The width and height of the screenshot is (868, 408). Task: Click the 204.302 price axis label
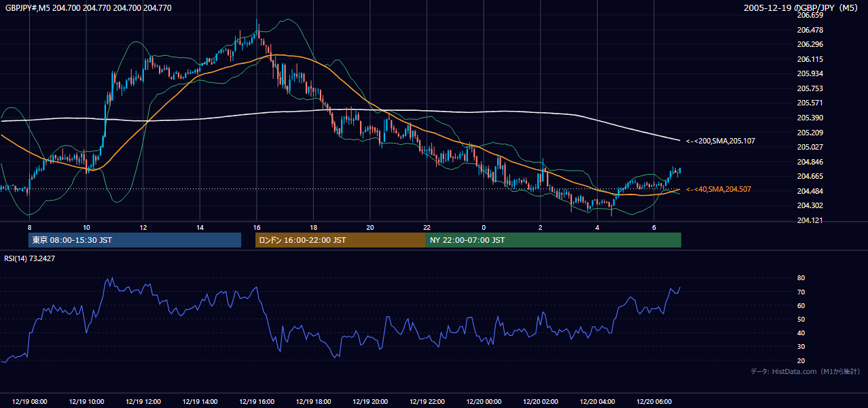point(810,205)
